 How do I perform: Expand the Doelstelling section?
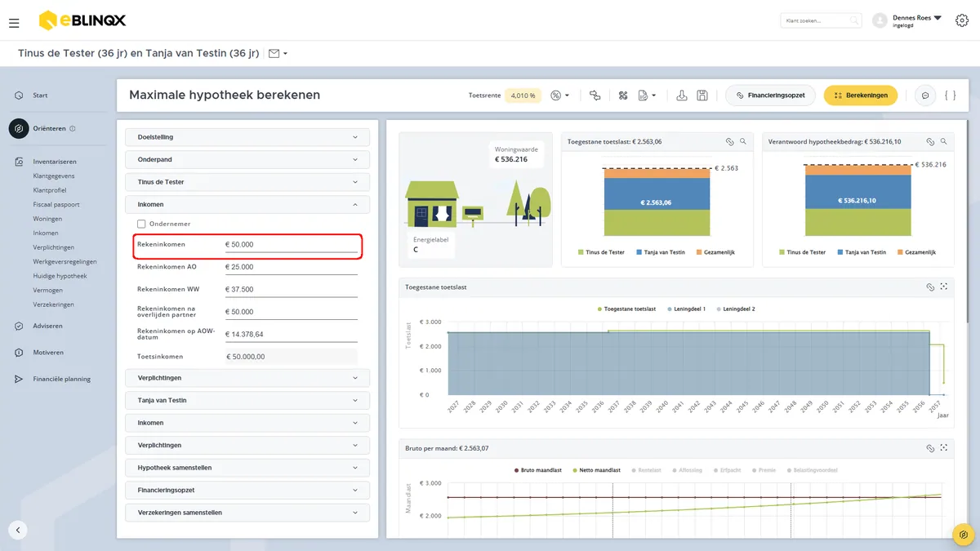click(x=247, y=137)
